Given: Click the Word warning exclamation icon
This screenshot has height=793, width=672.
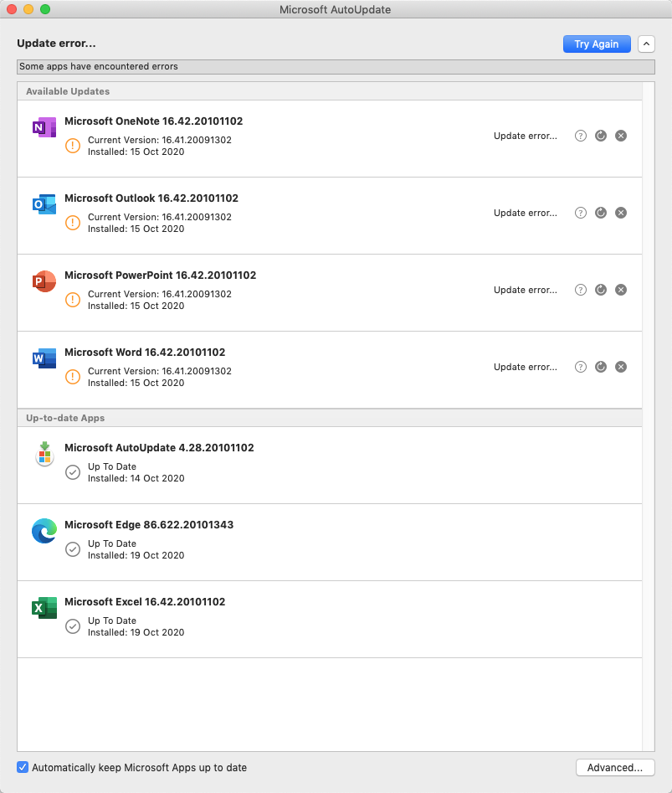Looking at the screenshot, I should click(73, 377).
